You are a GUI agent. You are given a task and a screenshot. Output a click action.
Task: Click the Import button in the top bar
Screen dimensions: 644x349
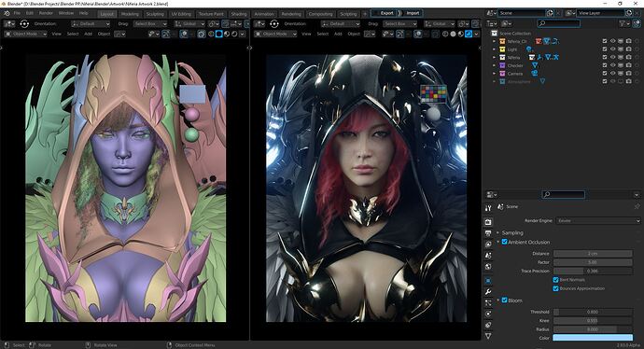tap(413, 13)
